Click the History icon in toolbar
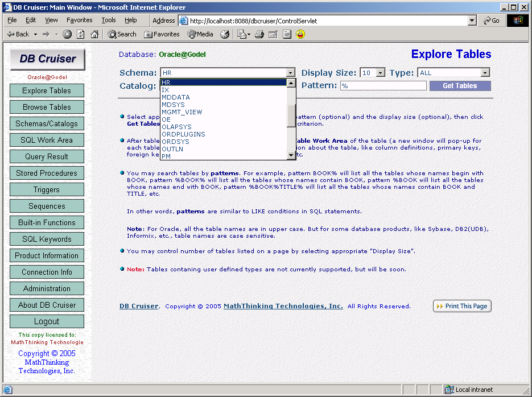 (225, 34)
